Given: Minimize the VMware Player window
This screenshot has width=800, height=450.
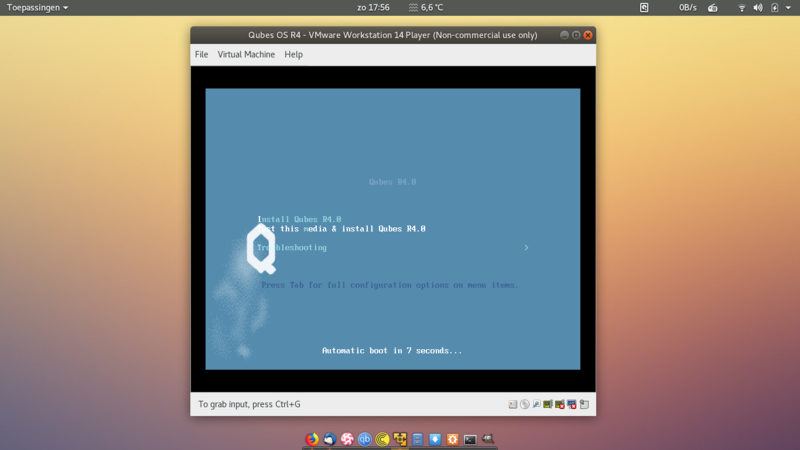Looking at the screenshot, I should (564, 35).
